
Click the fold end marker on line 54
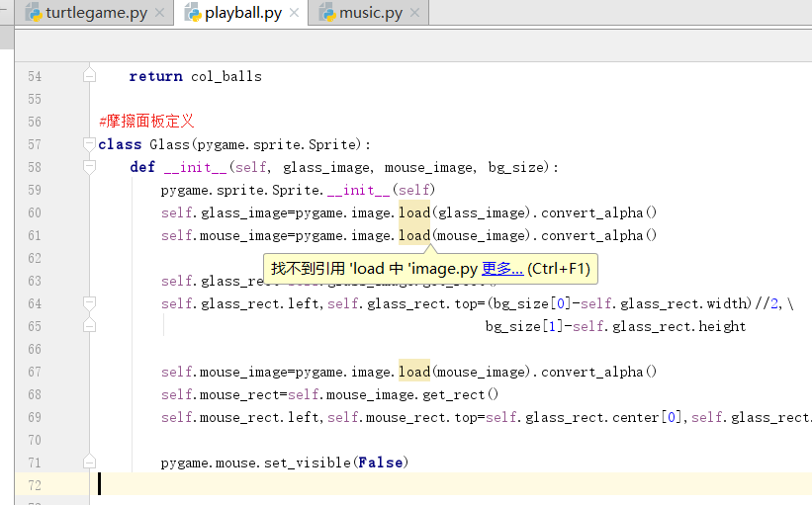click(89, 76)
